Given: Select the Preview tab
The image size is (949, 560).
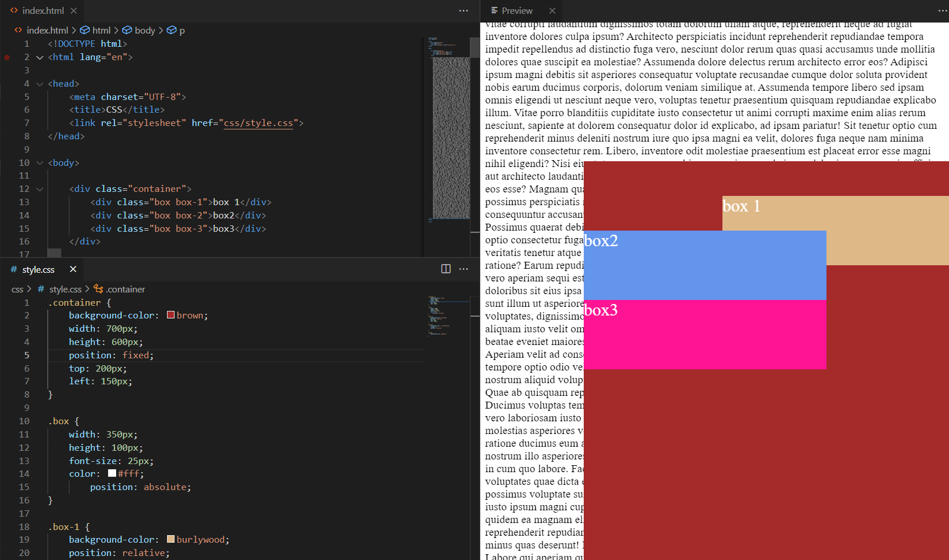Looking at the screenshot, I should tap(516, 10).
